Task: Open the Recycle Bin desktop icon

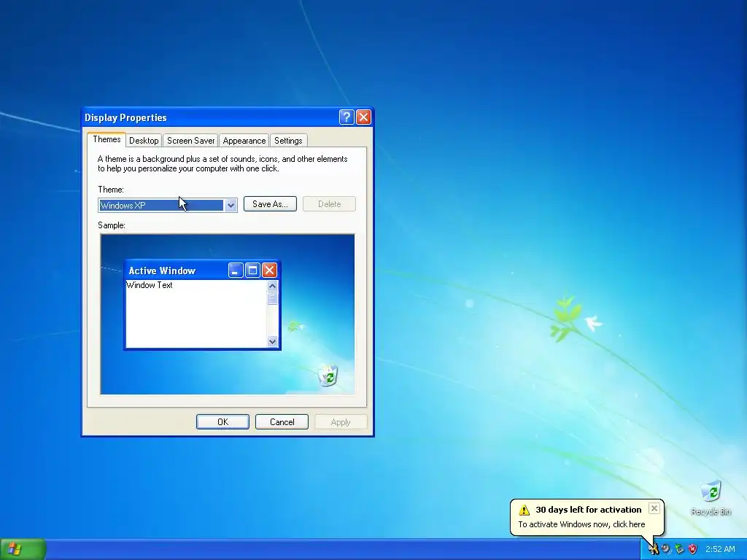Action: (x=711, y=498)
